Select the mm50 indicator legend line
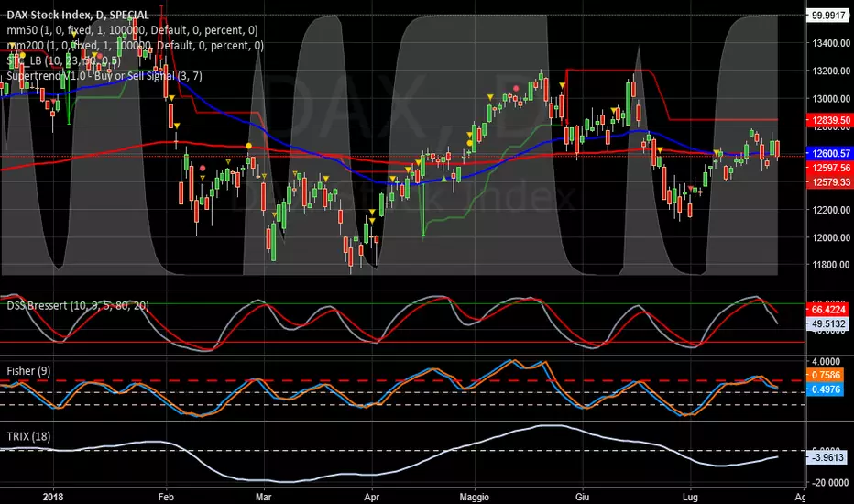 pos(132,30)
